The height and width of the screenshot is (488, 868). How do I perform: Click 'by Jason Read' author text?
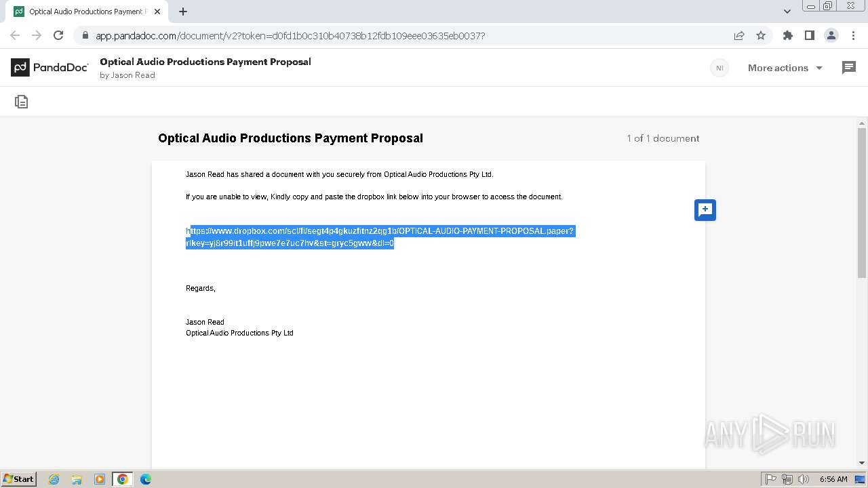pos(127,75)
